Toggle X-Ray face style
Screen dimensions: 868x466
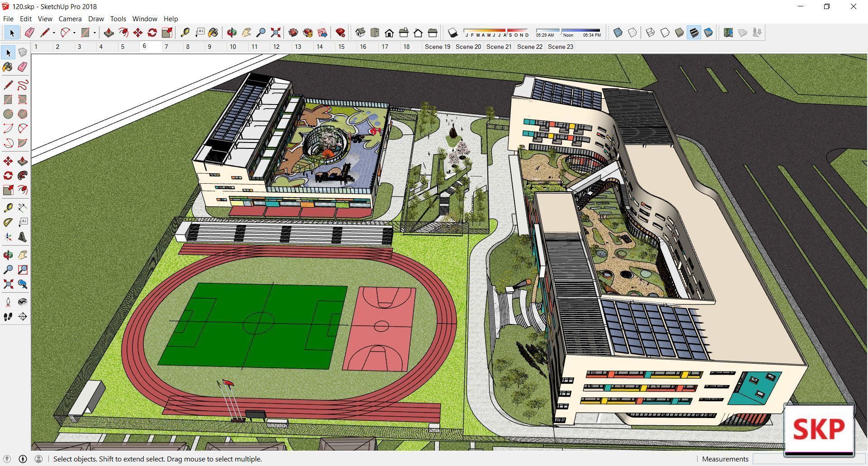(x=618, y=33)
